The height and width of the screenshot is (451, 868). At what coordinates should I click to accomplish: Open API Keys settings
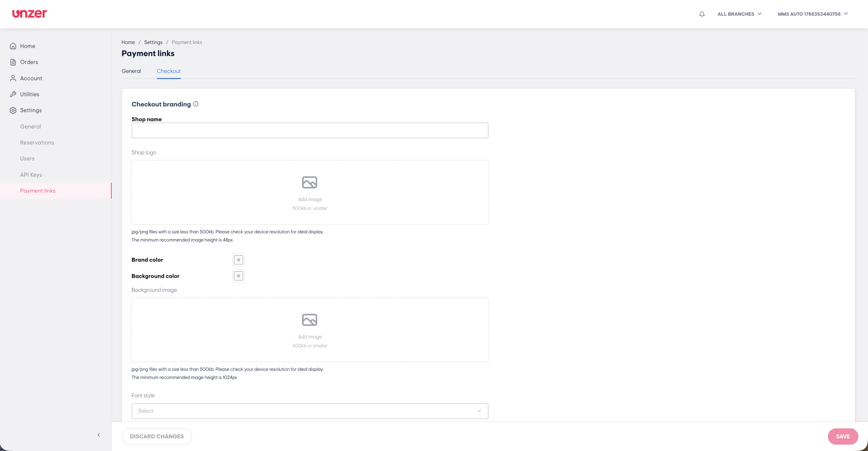point(31,175)
